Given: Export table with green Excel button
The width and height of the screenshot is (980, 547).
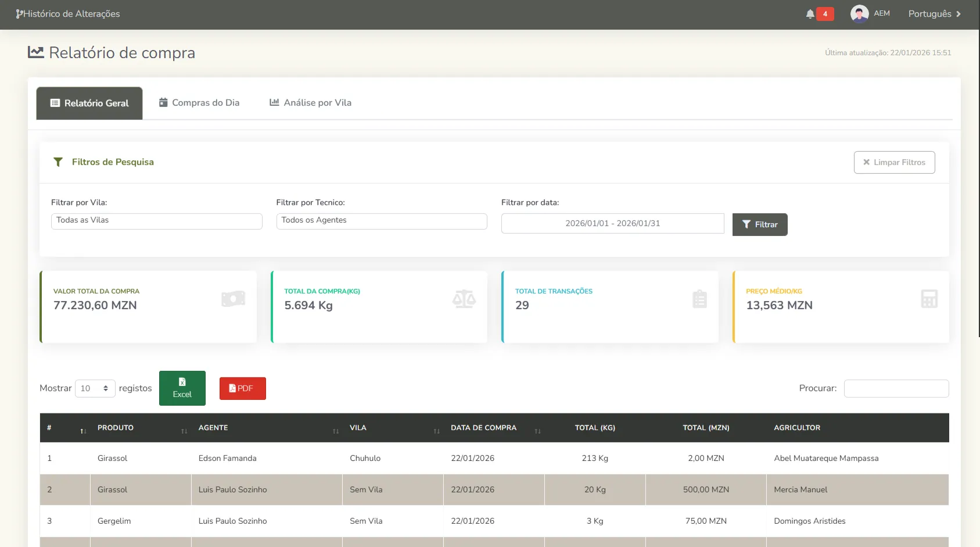Looking at the screenshot, I should tap(182, 388).
